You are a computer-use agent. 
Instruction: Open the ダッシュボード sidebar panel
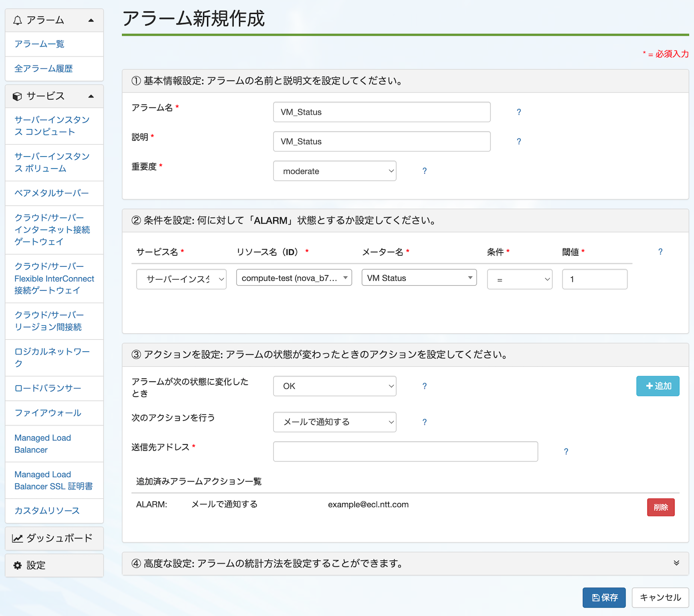tap(54, 538)
